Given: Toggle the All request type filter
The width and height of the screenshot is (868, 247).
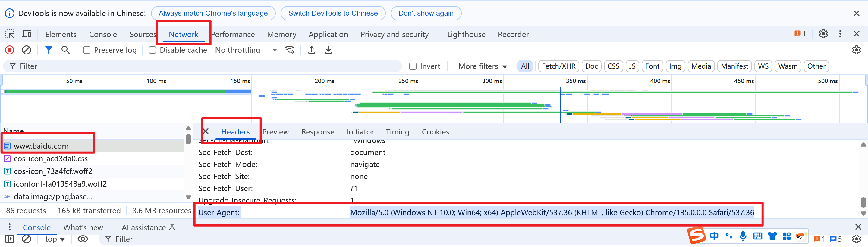Looking at the screenshot, I should (x=525, y=66).
